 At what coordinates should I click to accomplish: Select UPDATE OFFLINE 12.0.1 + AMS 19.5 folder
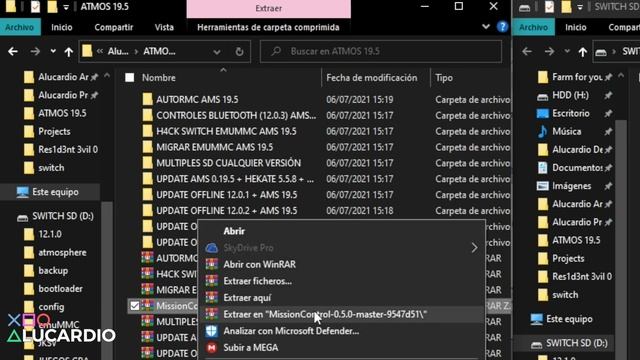[227, 195]
